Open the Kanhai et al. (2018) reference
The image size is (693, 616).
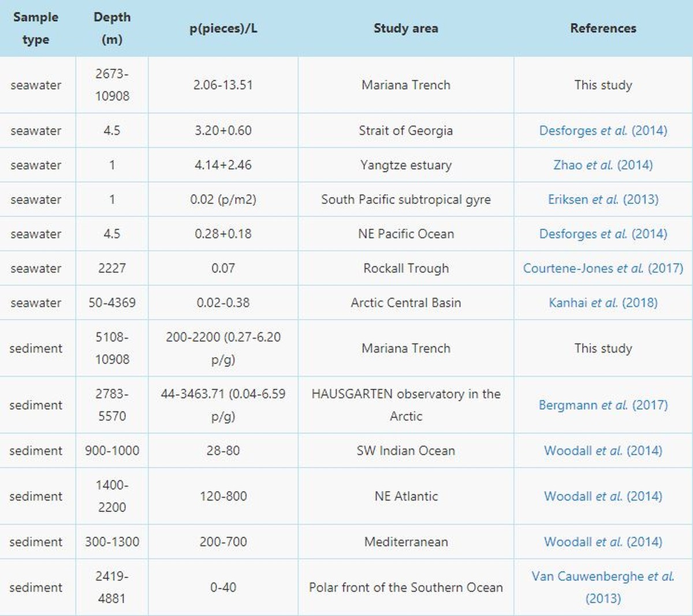[x=603, y=303]
